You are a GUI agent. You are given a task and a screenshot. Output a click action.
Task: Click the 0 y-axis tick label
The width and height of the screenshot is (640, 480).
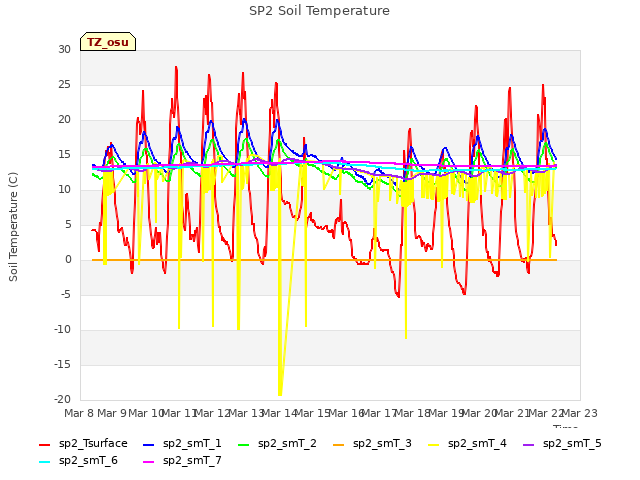[x=68, y=260]
